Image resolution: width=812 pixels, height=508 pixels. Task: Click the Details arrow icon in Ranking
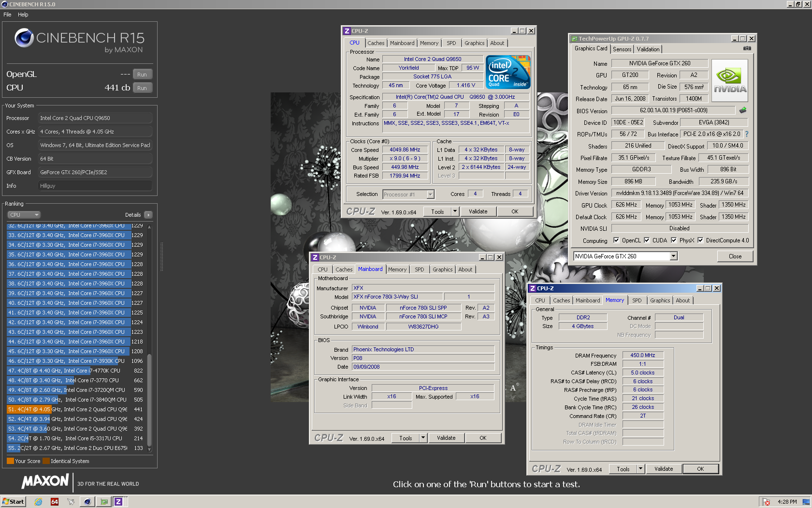click(148, 215)
